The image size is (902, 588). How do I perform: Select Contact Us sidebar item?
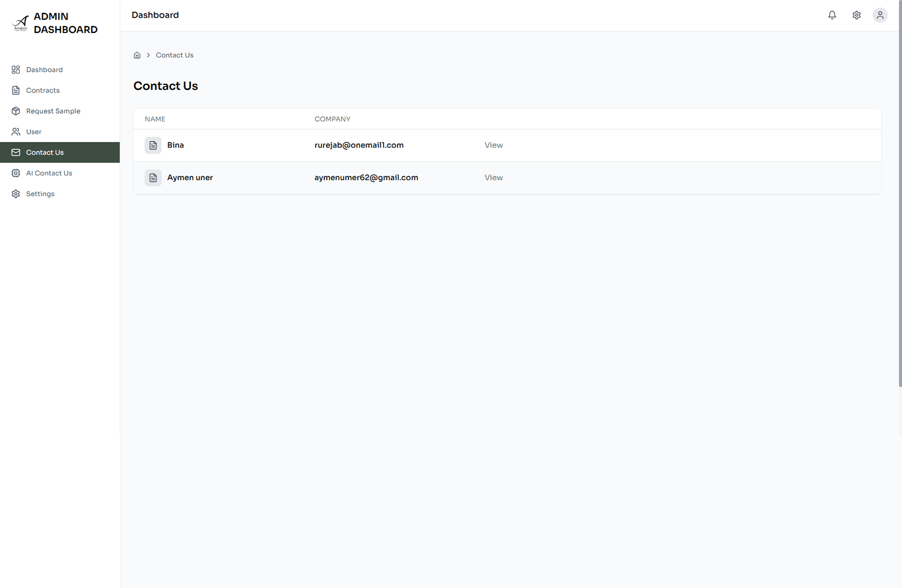[45, 153]
